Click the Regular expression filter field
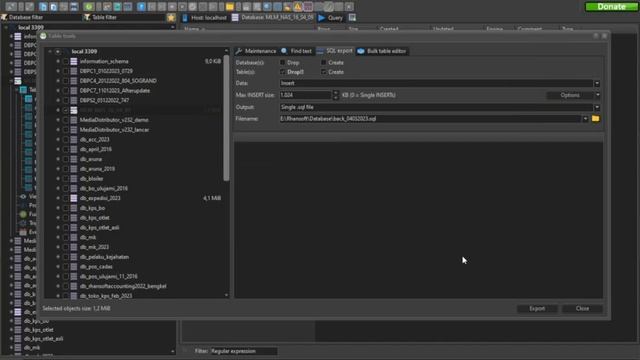The height and width of the screenshot is (360, 640). click(243, 351)
